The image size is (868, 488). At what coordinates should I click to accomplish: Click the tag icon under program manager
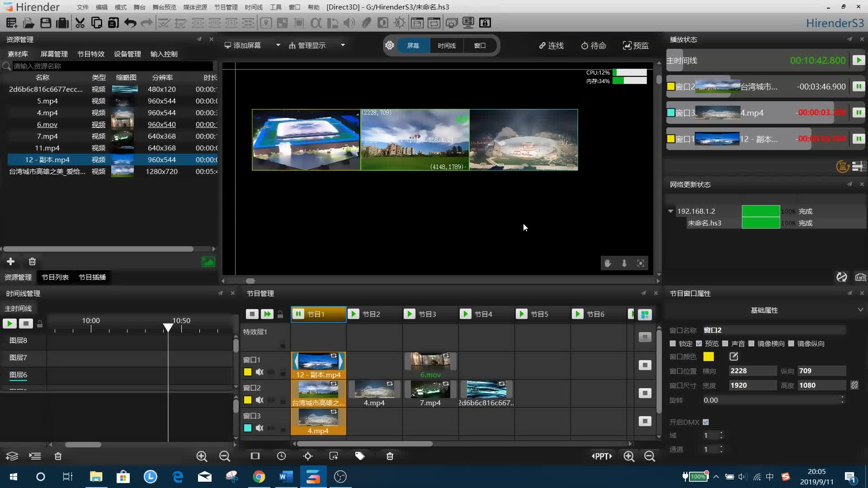360,456
